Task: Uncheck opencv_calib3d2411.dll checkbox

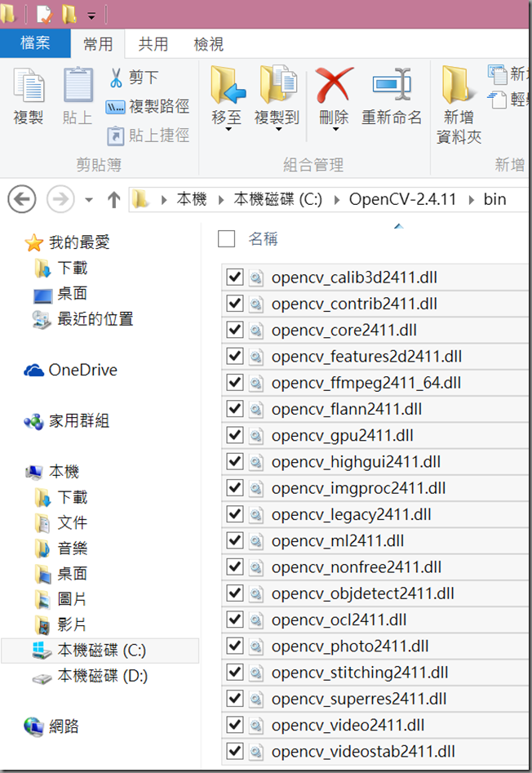Action: point(235,277)
